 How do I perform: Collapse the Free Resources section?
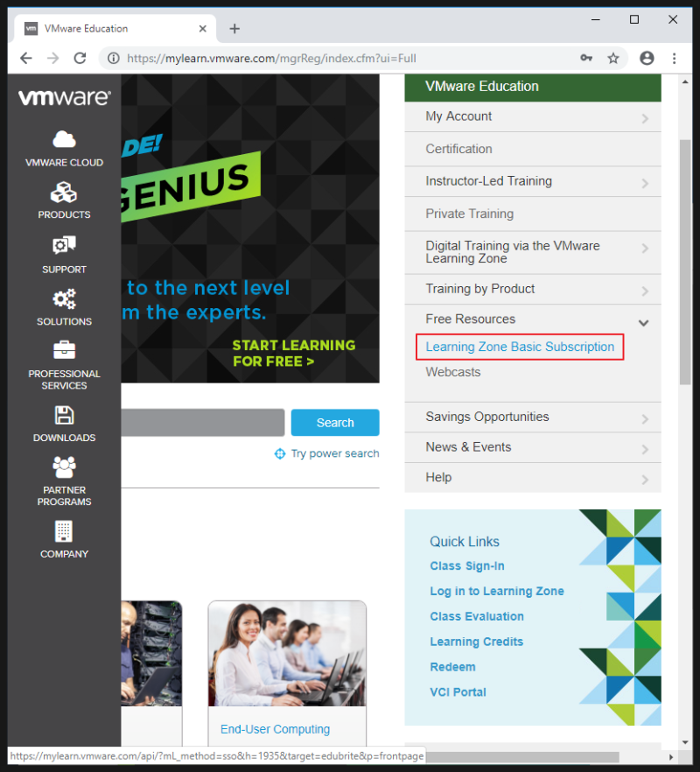(x=644, y=322)
